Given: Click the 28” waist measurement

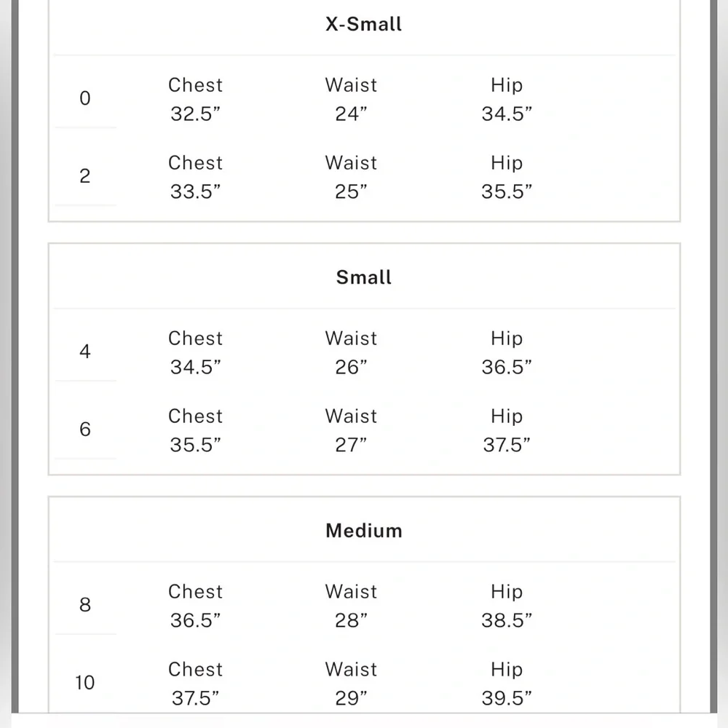Looking at the screenshot, I should tap(351, 621).
